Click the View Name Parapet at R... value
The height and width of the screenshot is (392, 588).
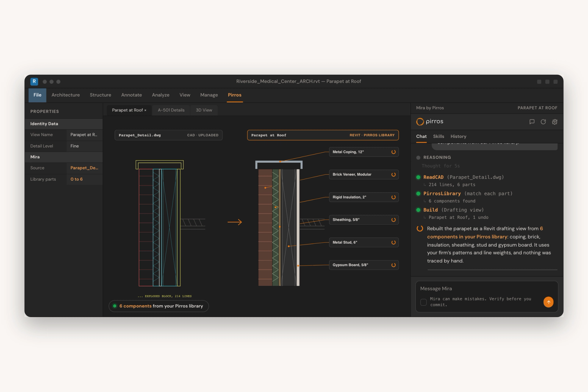point(84,135)
